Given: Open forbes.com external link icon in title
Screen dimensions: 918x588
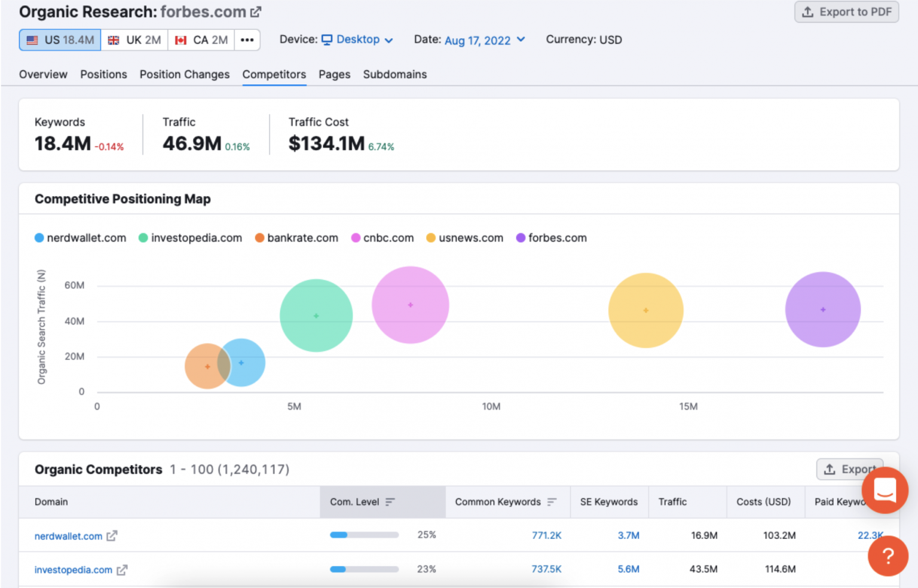Looking at the screenshot, I should click(x=256, y=12).
